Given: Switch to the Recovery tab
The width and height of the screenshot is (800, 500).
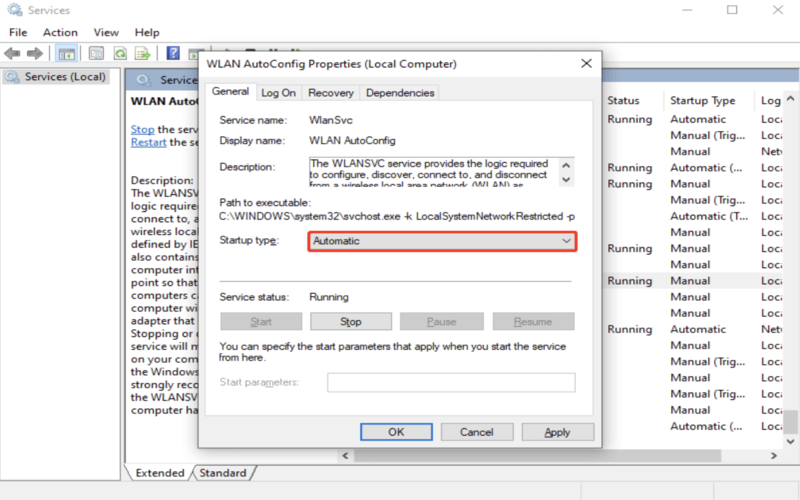Looking at the screenshot, I should (331, 93).
